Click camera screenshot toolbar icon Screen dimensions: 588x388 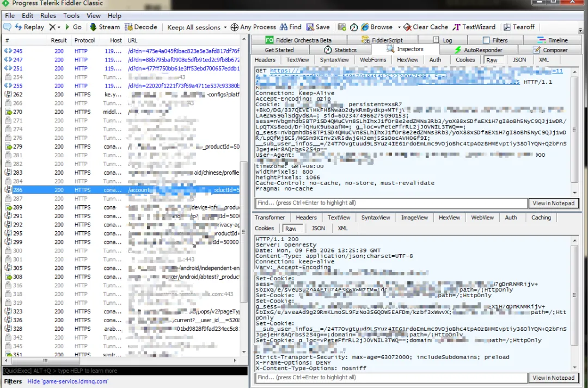pos(341,27)
